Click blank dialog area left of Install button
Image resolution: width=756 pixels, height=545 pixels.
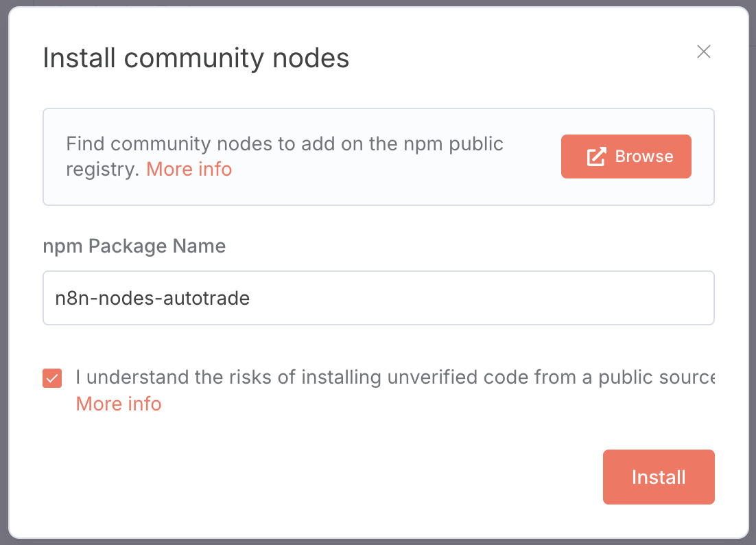[x=343, y=477]
